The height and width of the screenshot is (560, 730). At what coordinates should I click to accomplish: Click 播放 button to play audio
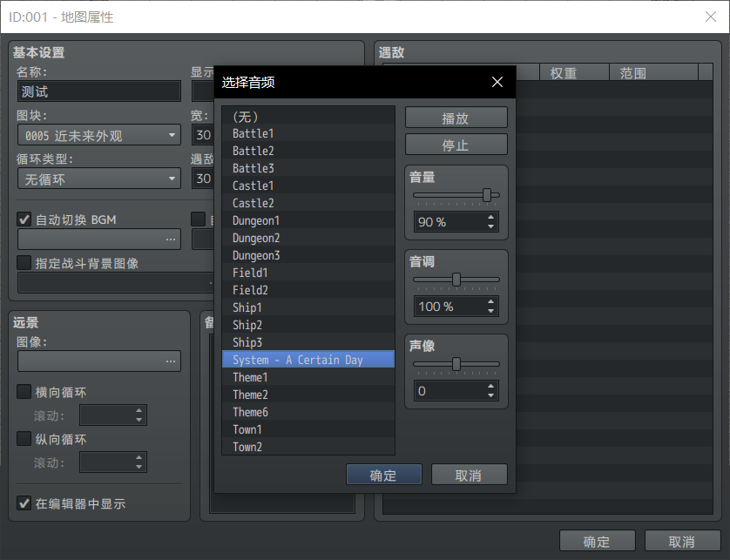point(456,118)
